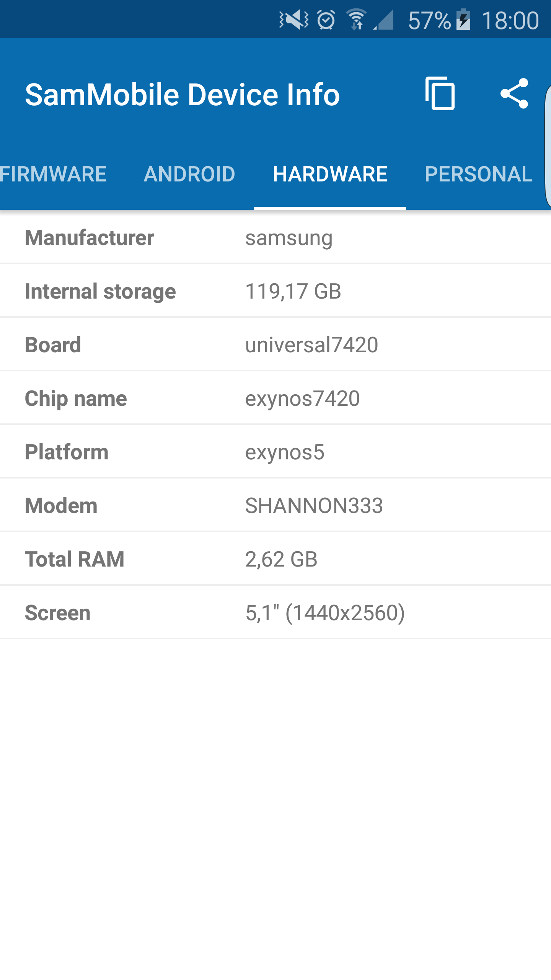
Task: Tap the 18:00 clock in status bar
Action: click(x=510, y=21)
